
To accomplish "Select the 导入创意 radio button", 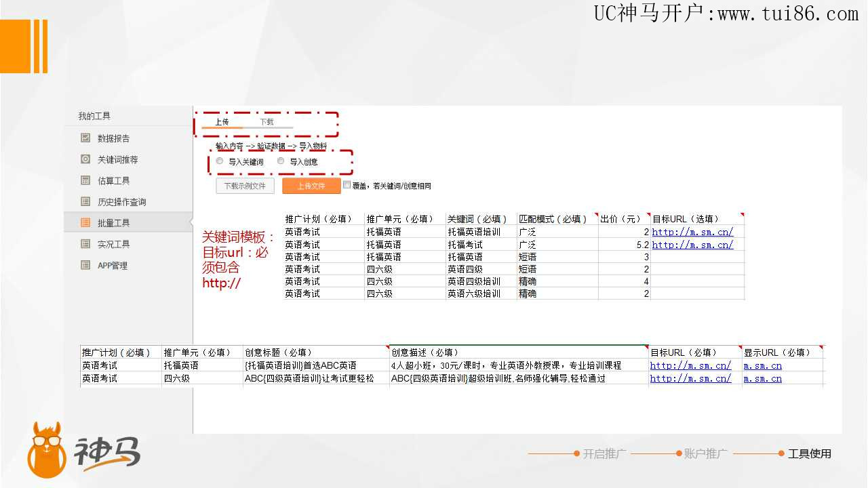I will (x=281, y=161).
